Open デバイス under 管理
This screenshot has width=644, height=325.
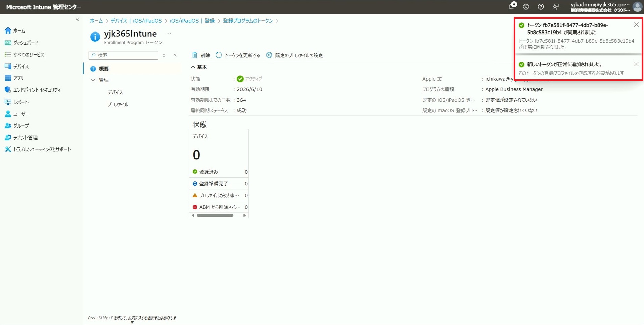[x=115, y=92]
